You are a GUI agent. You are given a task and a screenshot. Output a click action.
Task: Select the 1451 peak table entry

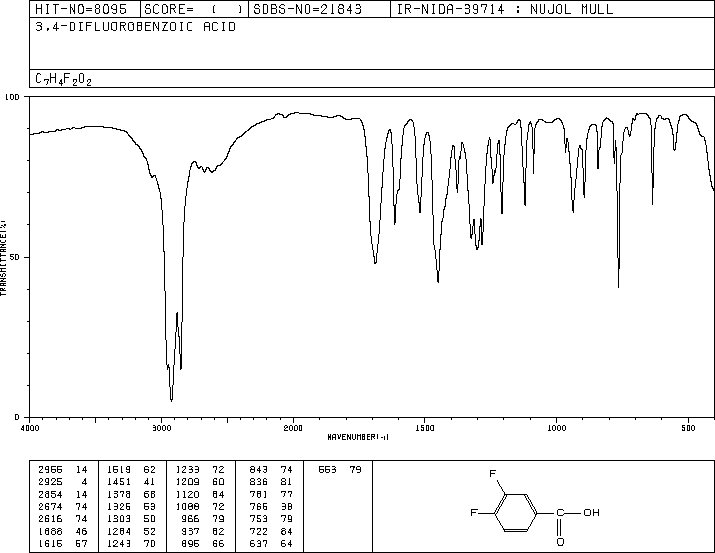(x=131, y=482)
